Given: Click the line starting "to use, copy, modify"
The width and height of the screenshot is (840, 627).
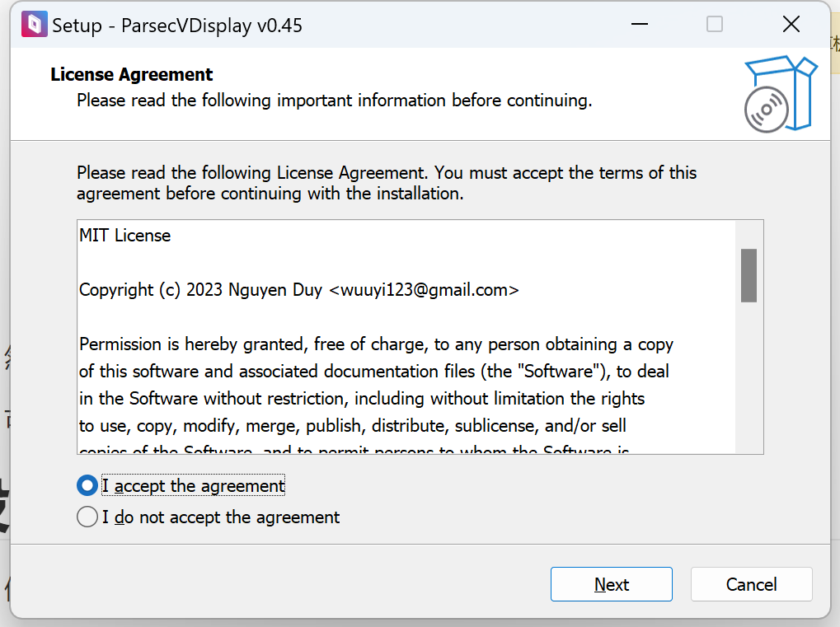Looking at the screenshot, I should click(x=353, y=426).
